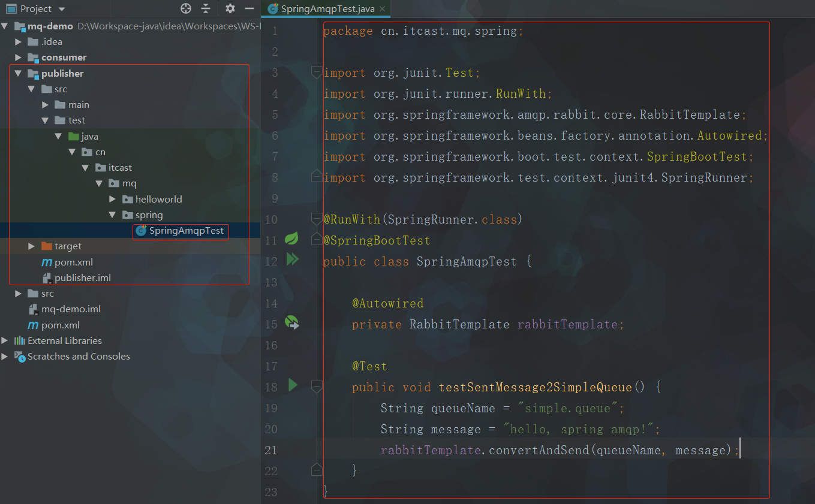Expand the main folder arrow
This screenshot has height=504, width=815.
click(45, 104)
